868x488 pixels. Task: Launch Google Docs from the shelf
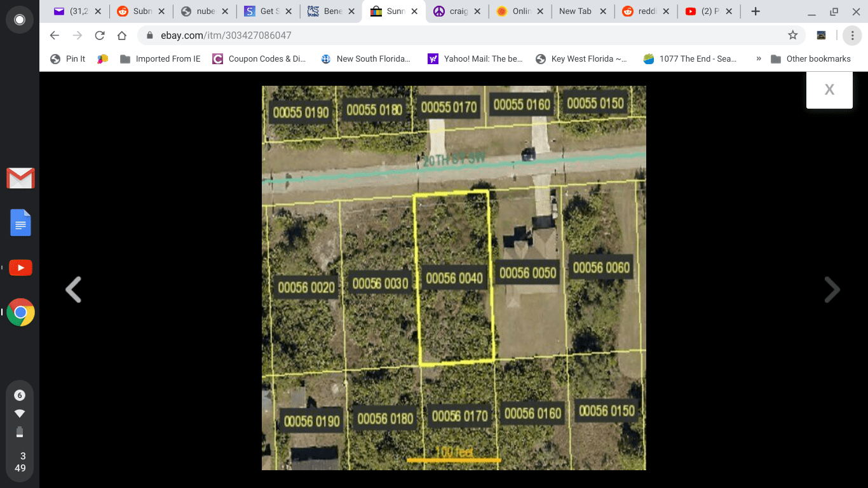pyautogui.click(x=20, y=222)
